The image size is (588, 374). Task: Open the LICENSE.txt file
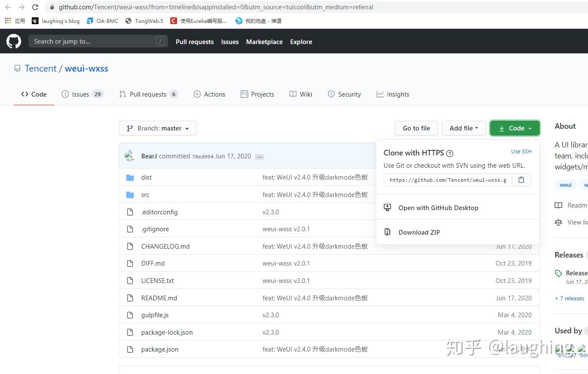158,281
